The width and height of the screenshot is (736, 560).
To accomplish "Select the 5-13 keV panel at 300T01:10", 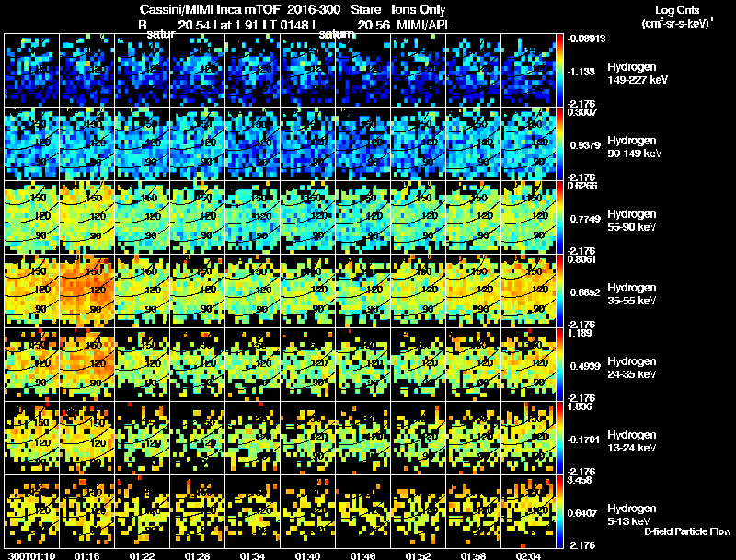I will [31, 512].
